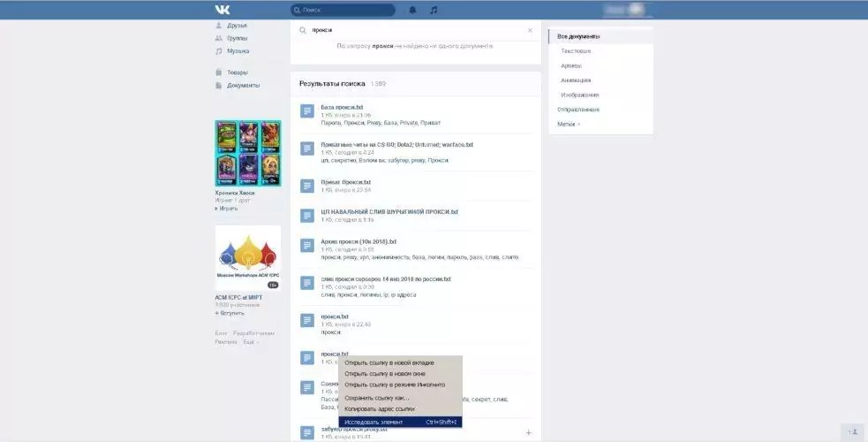The width and height of the screenshot is (868, 442).
Task: Open music note icon in header
Action: 434,10
